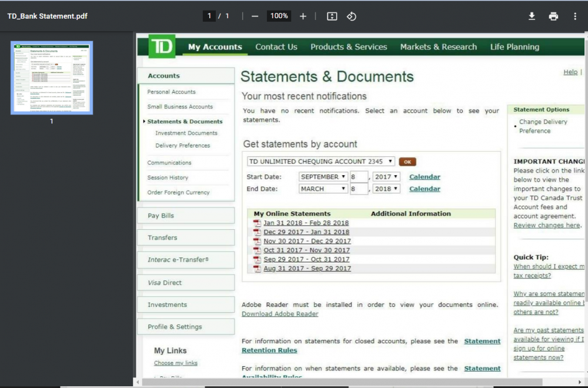The image size is (588, 388).
Task: Open Oct 31 2017 - Nov 30 2017 statement
Action: coord(307,250)
